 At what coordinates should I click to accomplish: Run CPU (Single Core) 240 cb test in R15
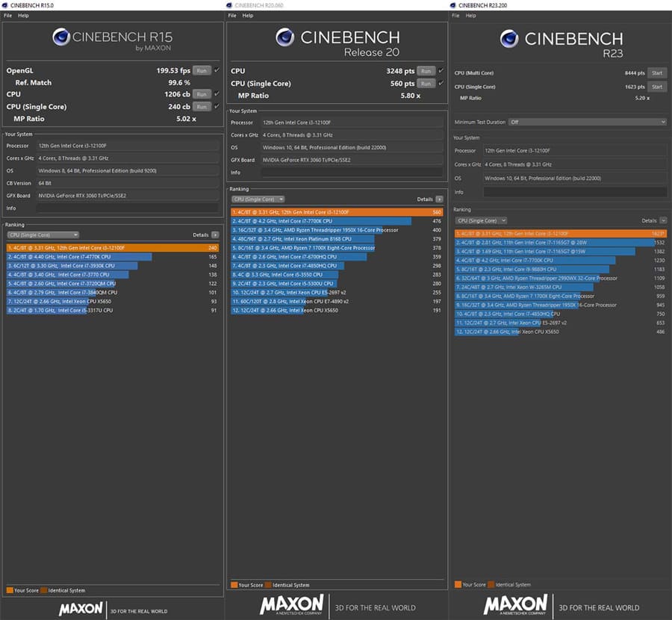click(202, 107)
